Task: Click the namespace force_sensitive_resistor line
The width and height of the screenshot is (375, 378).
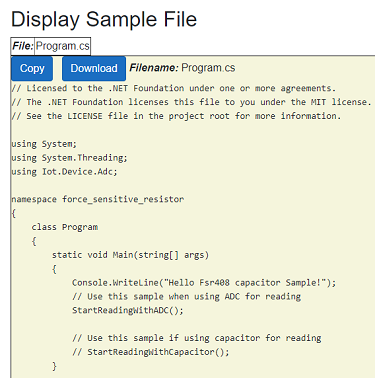Action: coord(98,199)
